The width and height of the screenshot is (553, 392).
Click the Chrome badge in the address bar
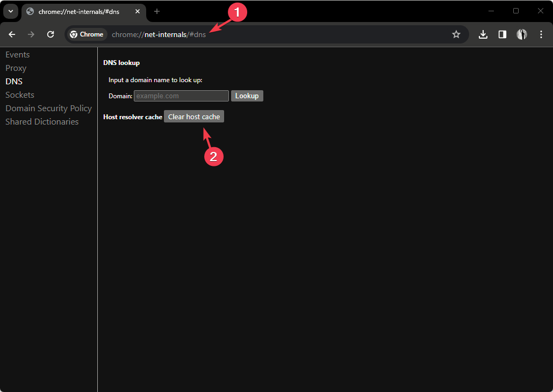click(x=87, y=34)
